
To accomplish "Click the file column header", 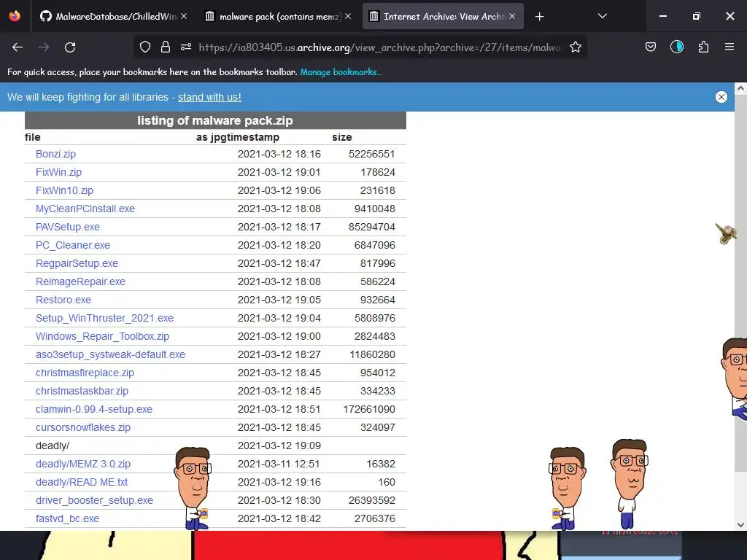I will coord(32,137).
